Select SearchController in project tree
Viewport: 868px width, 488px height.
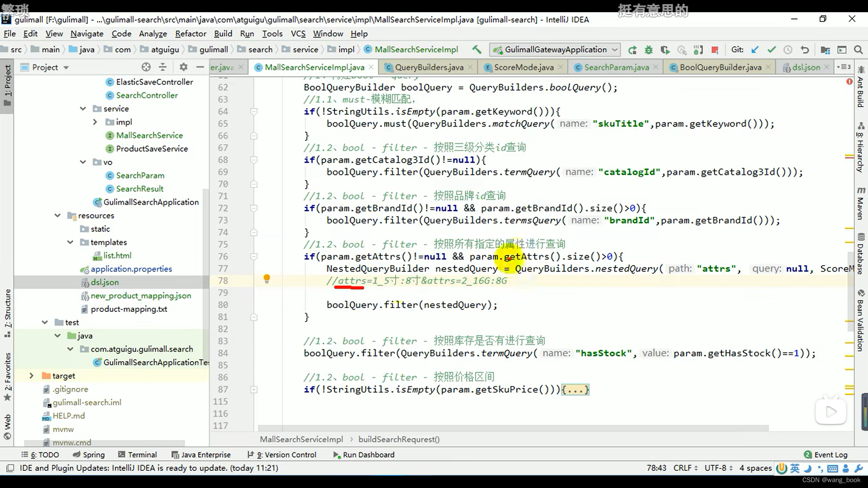click(147, 95)
